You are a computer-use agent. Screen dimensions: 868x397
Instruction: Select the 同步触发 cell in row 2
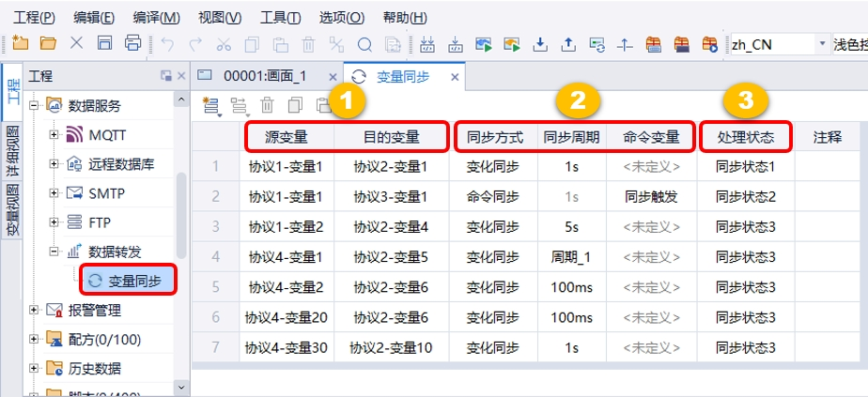pyautogui.click(x=652, y=196)
